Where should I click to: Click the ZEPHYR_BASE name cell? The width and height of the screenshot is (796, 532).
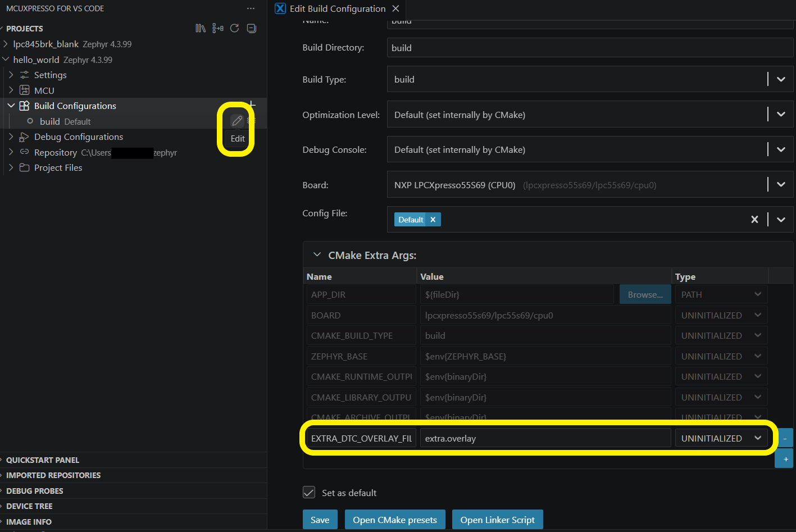click(361, 356)
